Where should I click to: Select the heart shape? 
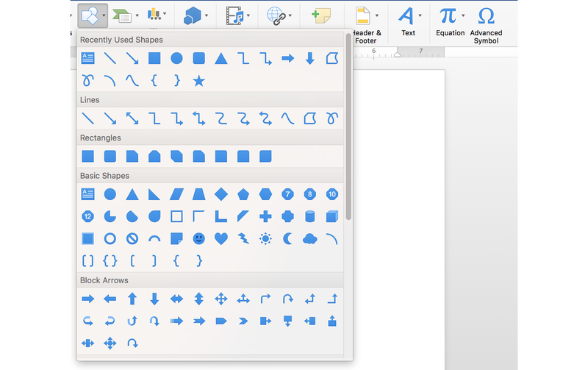[221, 238]
